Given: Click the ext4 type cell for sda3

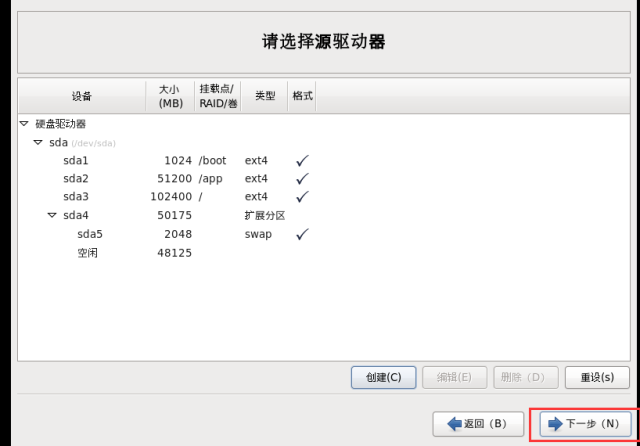Looking at the screenshot, I should [256, 196].
